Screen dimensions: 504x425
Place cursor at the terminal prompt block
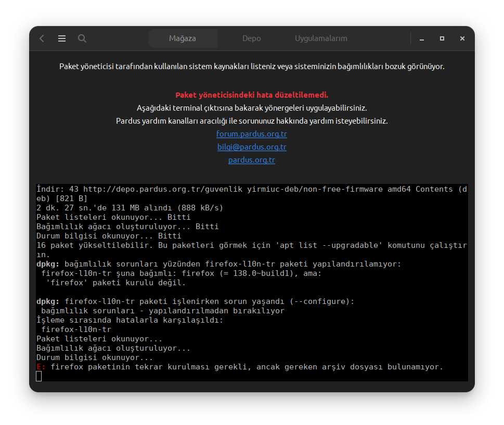39,376
